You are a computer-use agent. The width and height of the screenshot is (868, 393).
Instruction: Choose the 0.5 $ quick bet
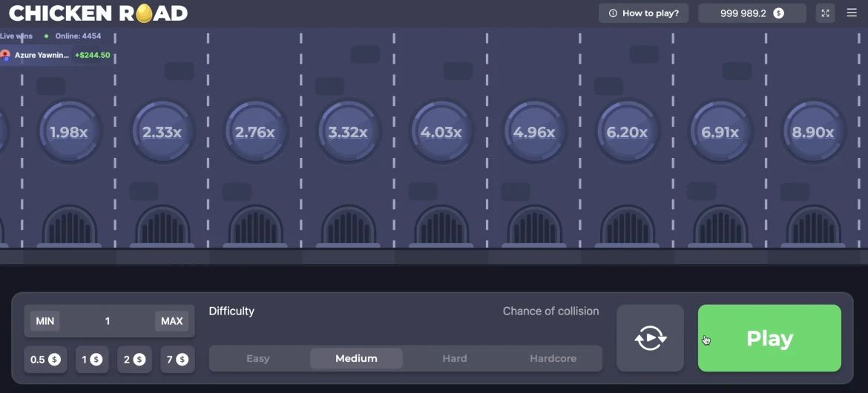45,360
